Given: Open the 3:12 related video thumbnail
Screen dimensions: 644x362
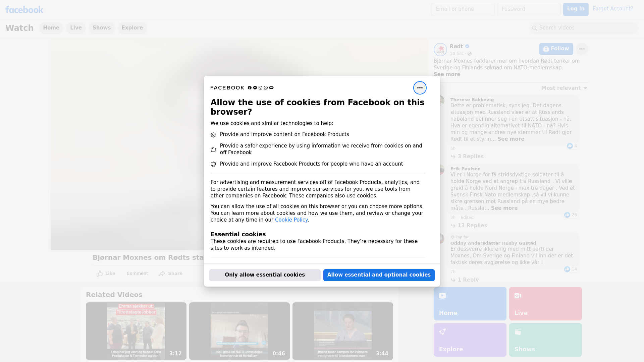Looking at the screenshot, I should click(136, 331).
